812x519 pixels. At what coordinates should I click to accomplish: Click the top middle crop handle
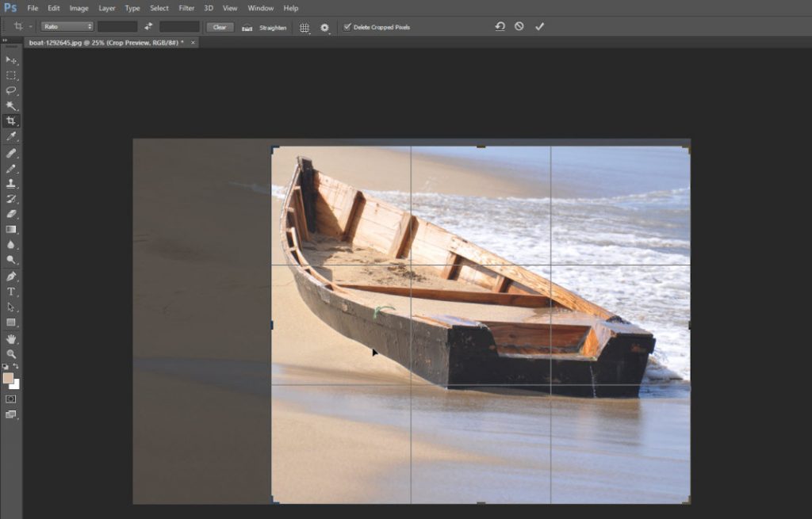(x=481, y=147)
